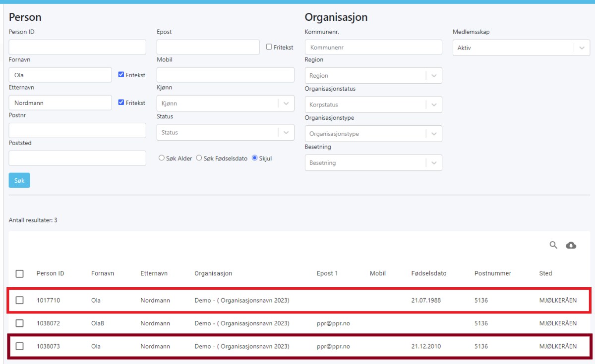Toggle Fritekst checkbox next to Etternavn
595x364 pixels.
click(x=121, y=103)
